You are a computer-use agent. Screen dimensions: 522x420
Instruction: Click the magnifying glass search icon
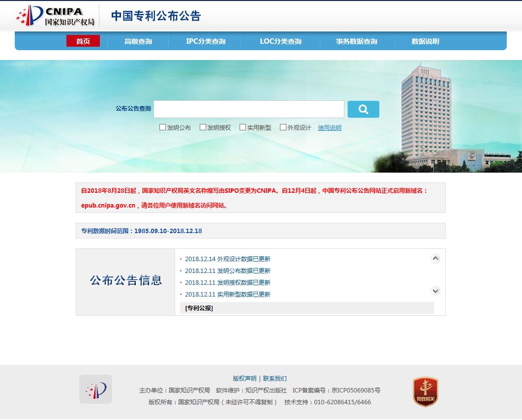[363, 109]
